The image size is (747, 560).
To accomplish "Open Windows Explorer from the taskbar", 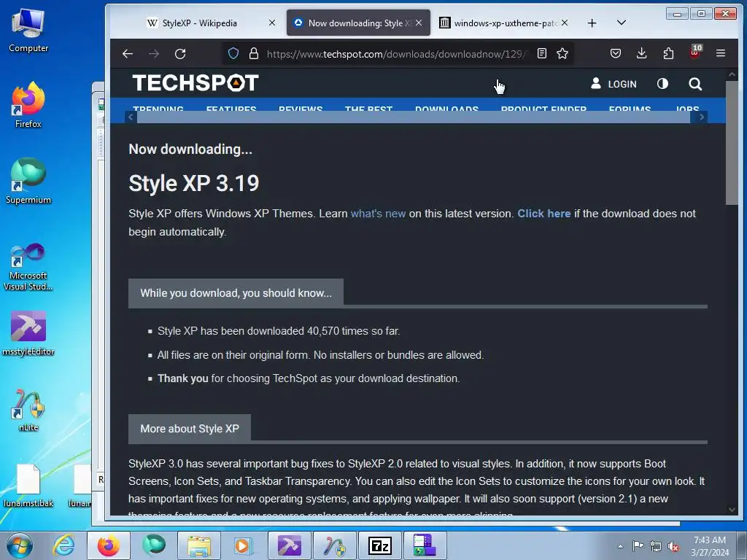I will (199, 545).
